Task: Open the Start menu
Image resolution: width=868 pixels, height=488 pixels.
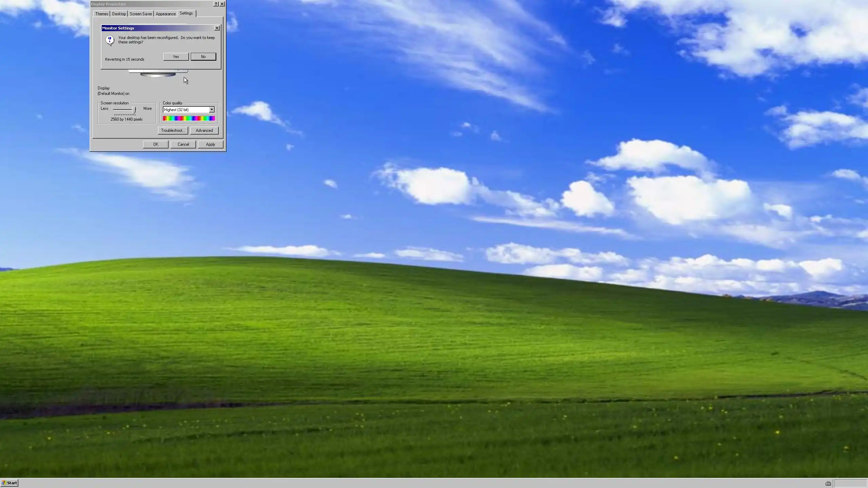Action: [9, 483]
